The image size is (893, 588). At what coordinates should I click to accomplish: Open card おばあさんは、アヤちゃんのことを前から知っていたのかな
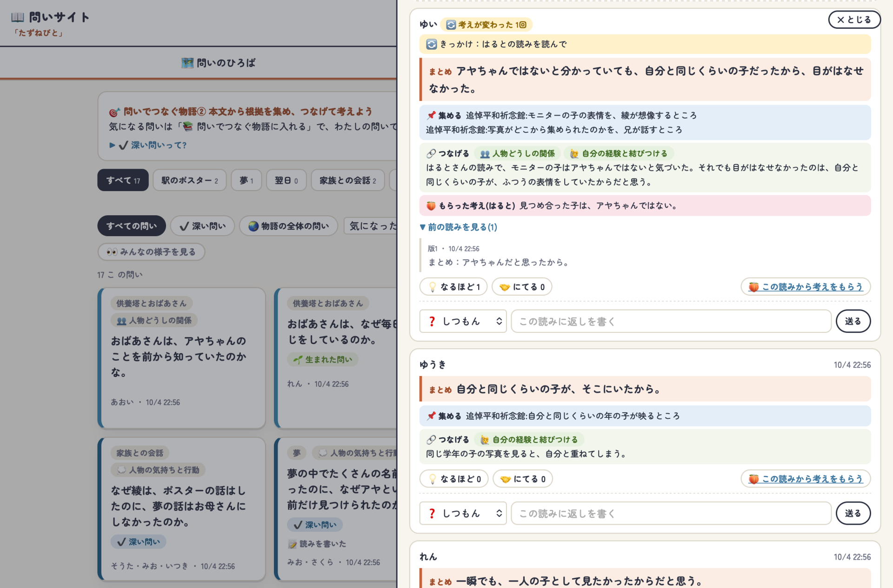pyautogui.click(x=182, y=358)
